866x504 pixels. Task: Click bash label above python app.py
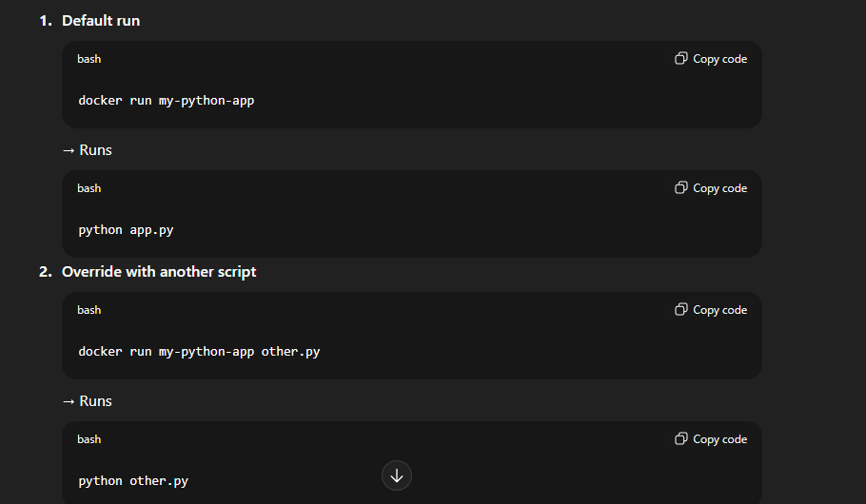point(89,188)
